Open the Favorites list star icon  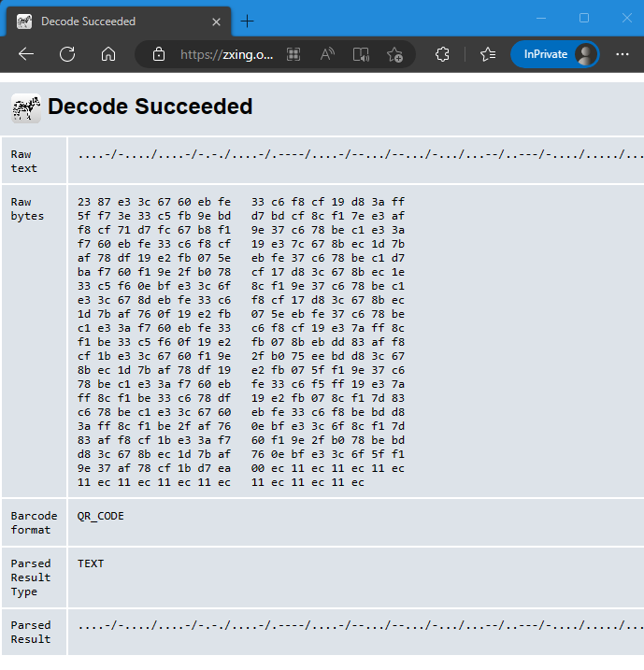pos(487,54)
